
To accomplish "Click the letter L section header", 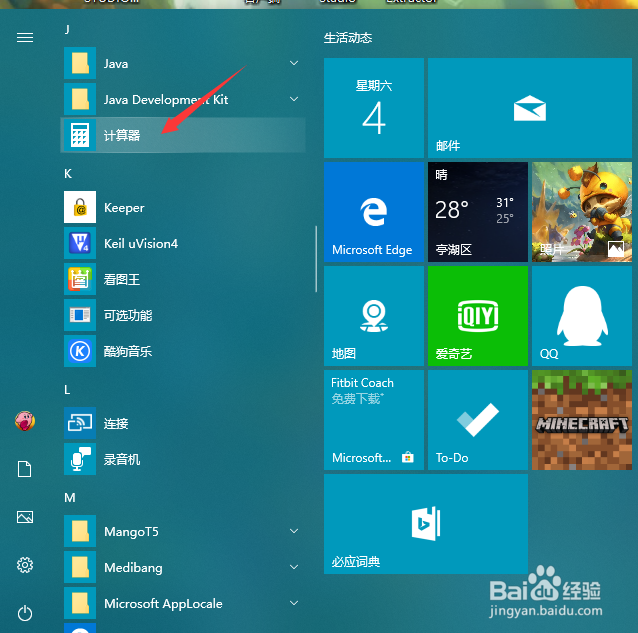I will click(x=67, y=390).
